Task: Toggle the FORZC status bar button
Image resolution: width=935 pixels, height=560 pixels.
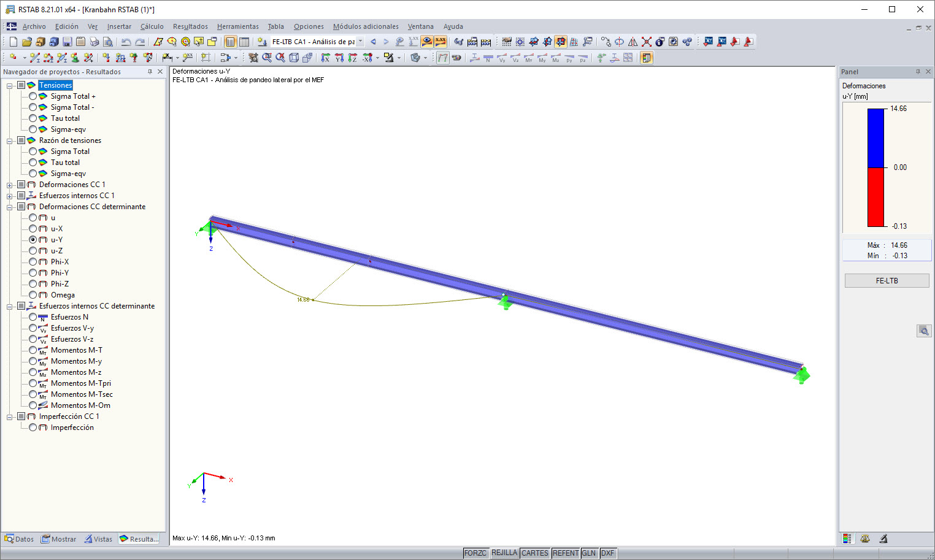Action: [x=475, y=553]
